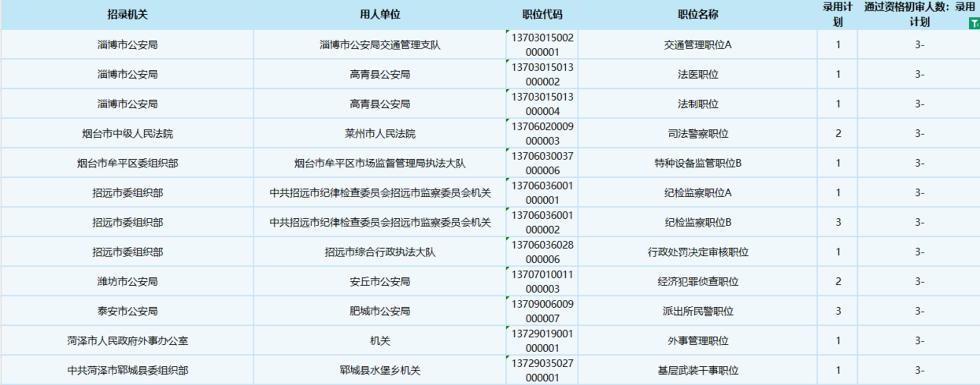Image resolution: width=980 pixels, height=385 pixels.
Task: Select the 淄博市公安局交通管理支队 cell
Action: [379, 45]
